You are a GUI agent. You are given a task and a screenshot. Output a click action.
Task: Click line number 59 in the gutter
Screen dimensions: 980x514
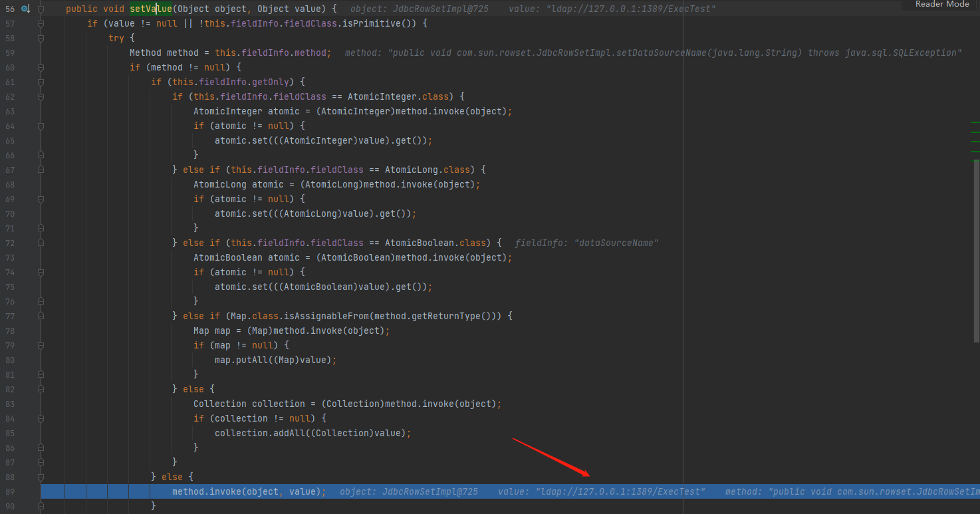click(x=10, y=53)
